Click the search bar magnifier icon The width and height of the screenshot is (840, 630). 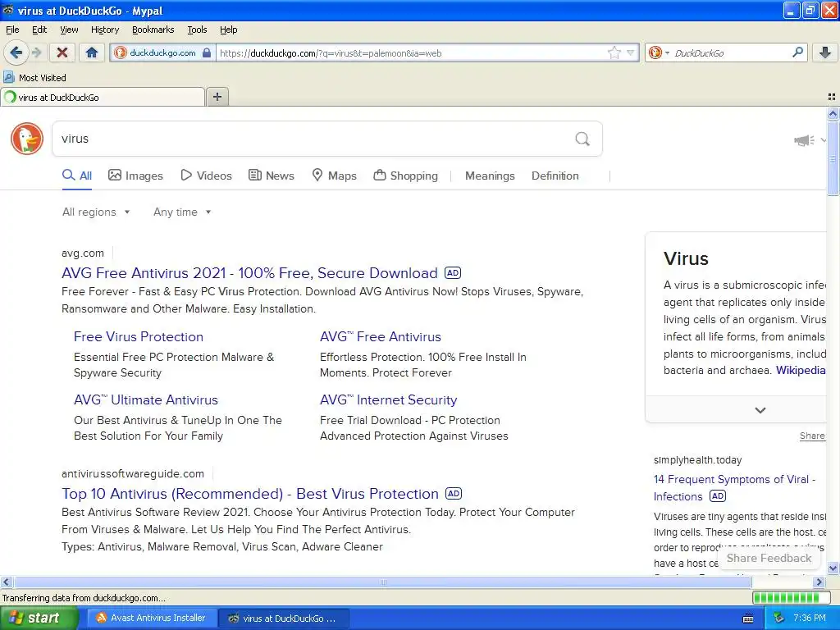tap(797, 52)
